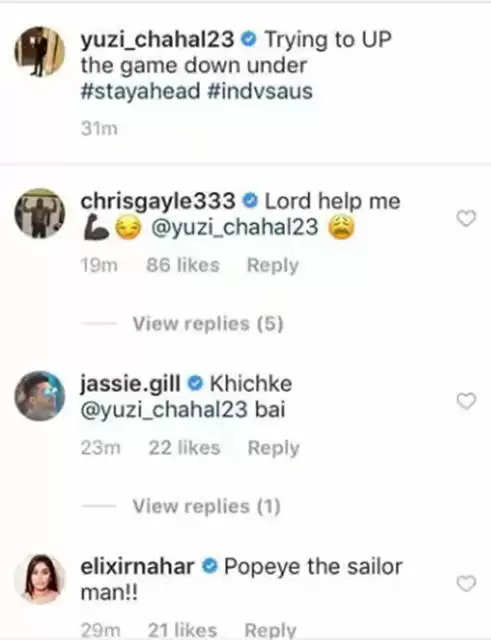The image size is (491, 640).
Task: Open the #indvsaus hashtag
Action: 260,91
